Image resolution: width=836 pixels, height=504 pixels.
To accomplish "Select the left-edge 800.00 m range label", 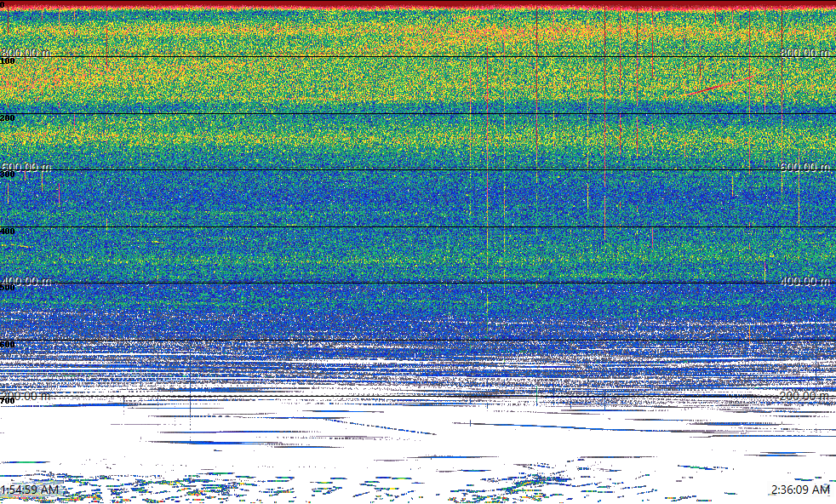I will (26, 53).
